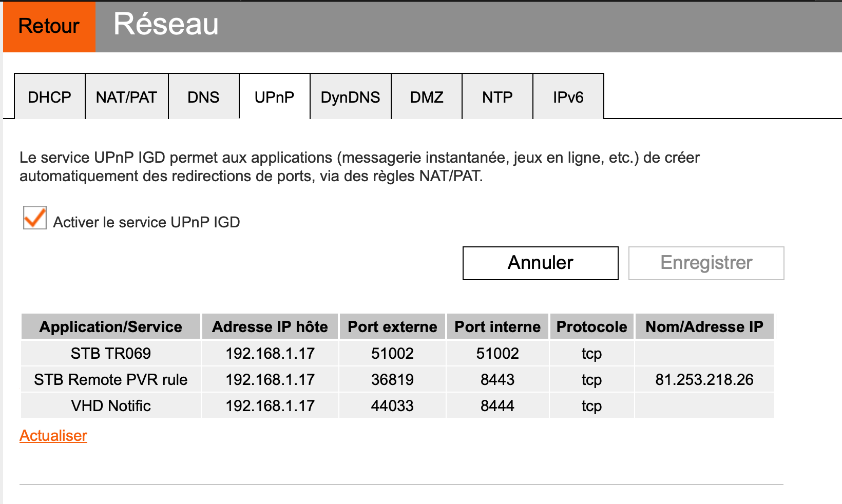Click the Actualiser link
Screen dimensions: 842x504
tap(53, 436)
